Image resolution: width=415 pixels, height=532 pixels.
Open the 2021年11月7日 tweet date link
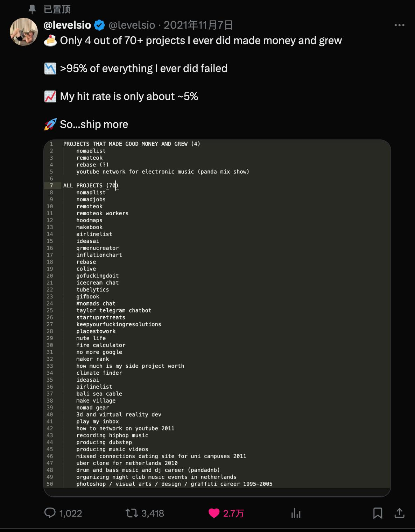pyautogui.click(x=198, y=25)
